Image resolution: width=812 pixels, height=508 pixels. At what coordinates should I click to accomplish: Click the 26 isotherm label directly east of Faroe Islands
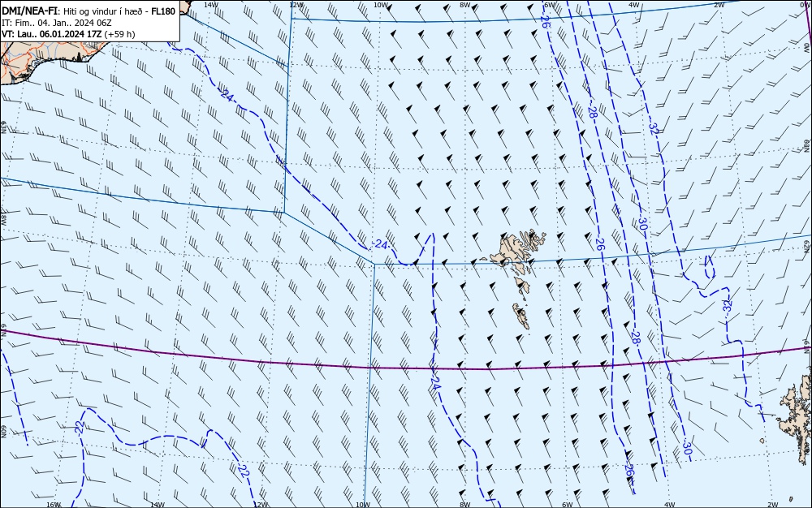click(x=599, y=244)
